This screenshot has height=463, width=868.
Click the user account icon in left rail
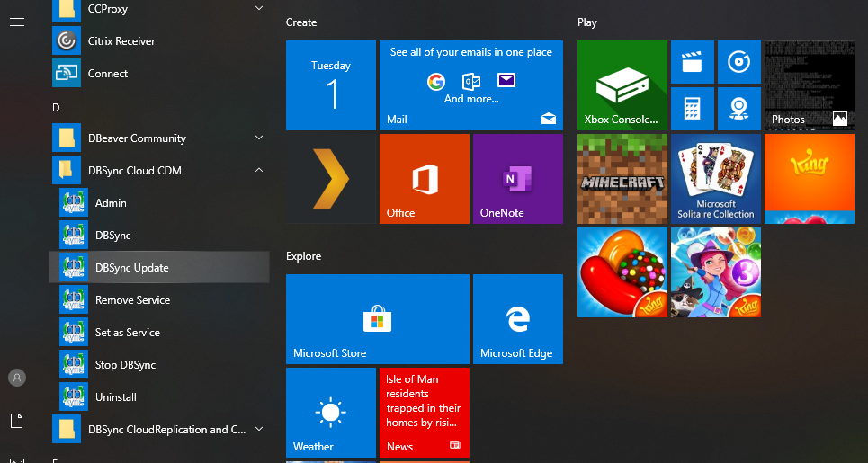[x=16, y=378]
